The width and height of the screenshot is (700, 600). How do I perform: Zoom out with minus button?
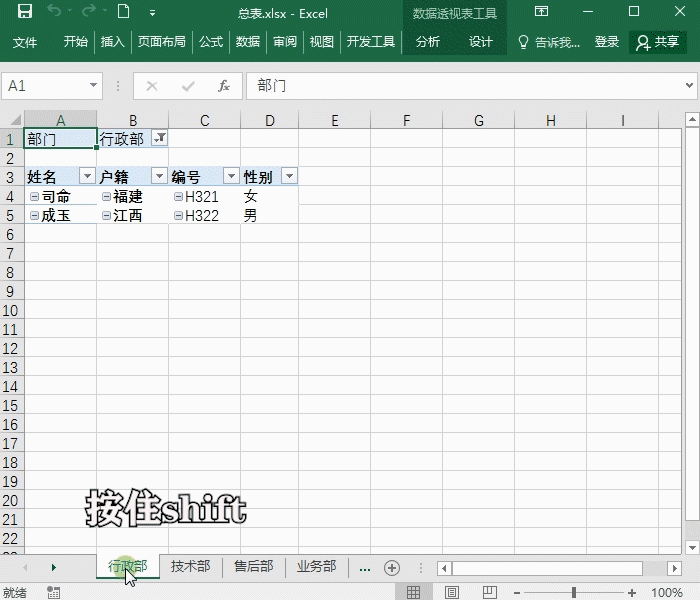pyautogui.click(x=517, y=593)
